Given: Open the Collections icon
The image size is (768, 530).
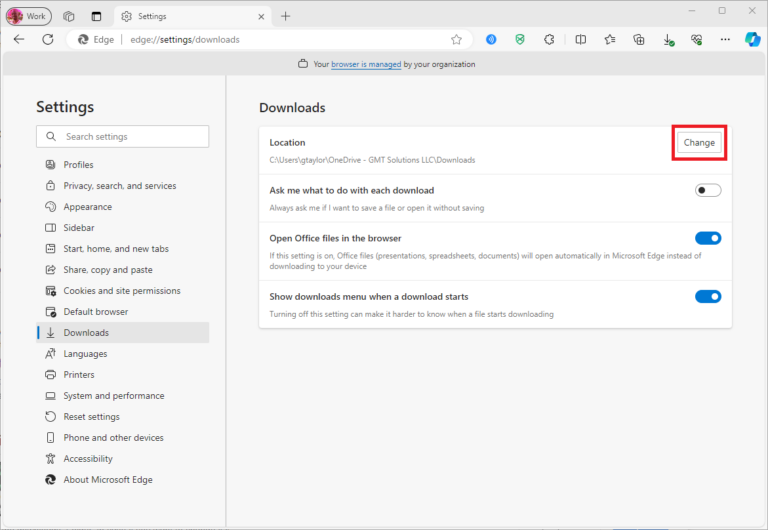Looking at the screenshot, I should (x=639, y=40).
